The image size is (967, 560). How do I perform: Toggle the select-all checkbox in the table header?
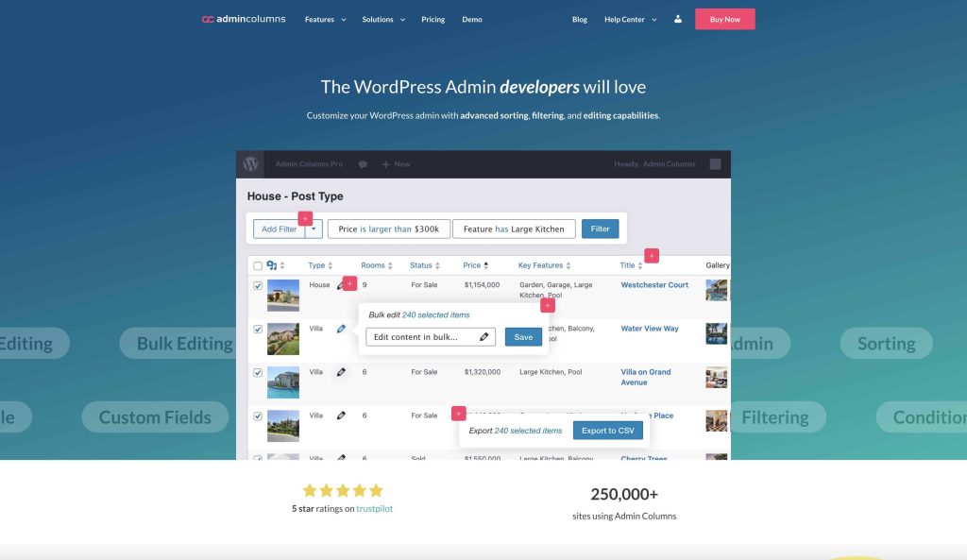[x=258, y=266]
